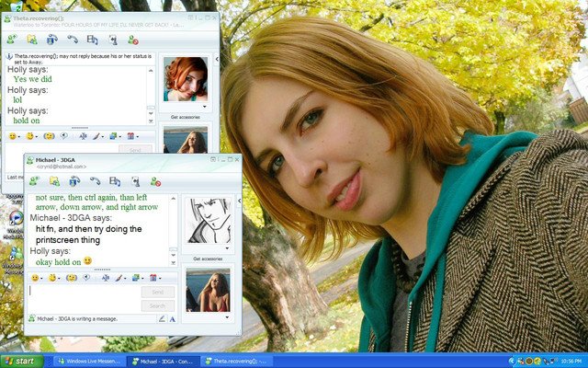Hide display pictures chevron in Michael - 3DGA window
Image resolution: width=588 pixels, height=368 pixels.
(x=239, y=201)
